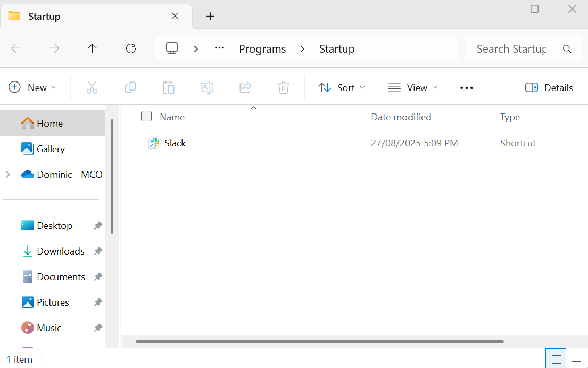Click the Copy icon in toolbar
The image size is (588, 368).
tap(130, 88)
